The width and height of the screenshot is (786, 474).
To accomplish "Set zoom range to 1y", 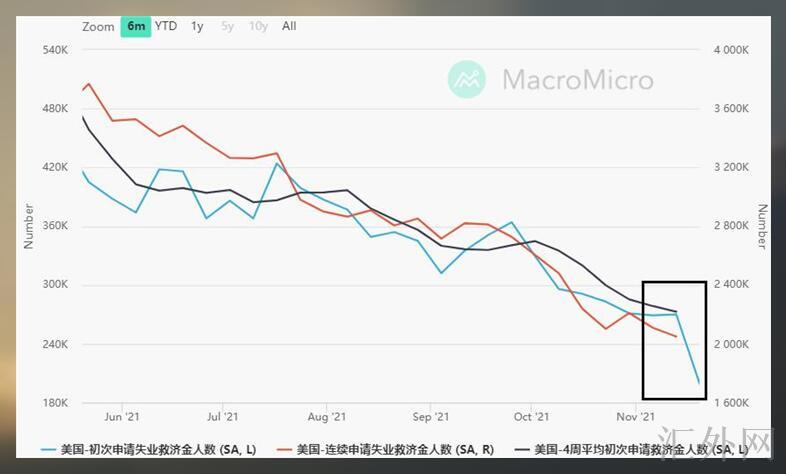I will (197, 26).
